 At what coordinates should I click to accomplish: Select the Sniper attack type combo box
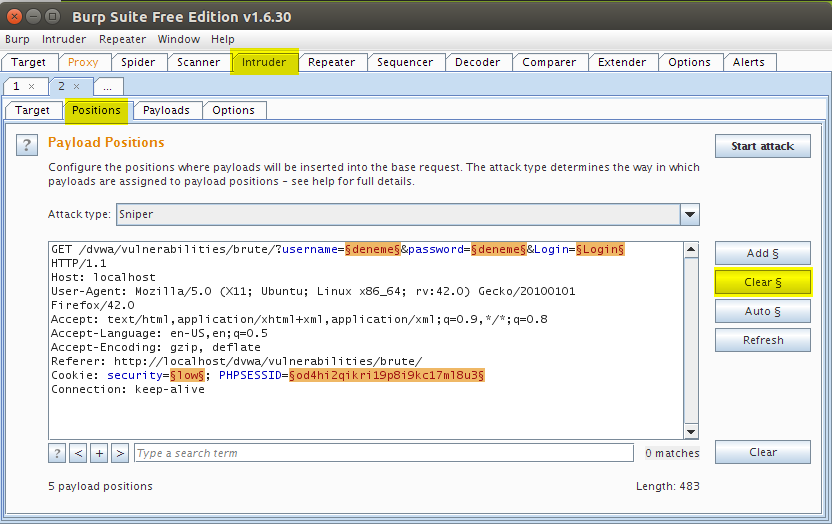tap(408, 215)
